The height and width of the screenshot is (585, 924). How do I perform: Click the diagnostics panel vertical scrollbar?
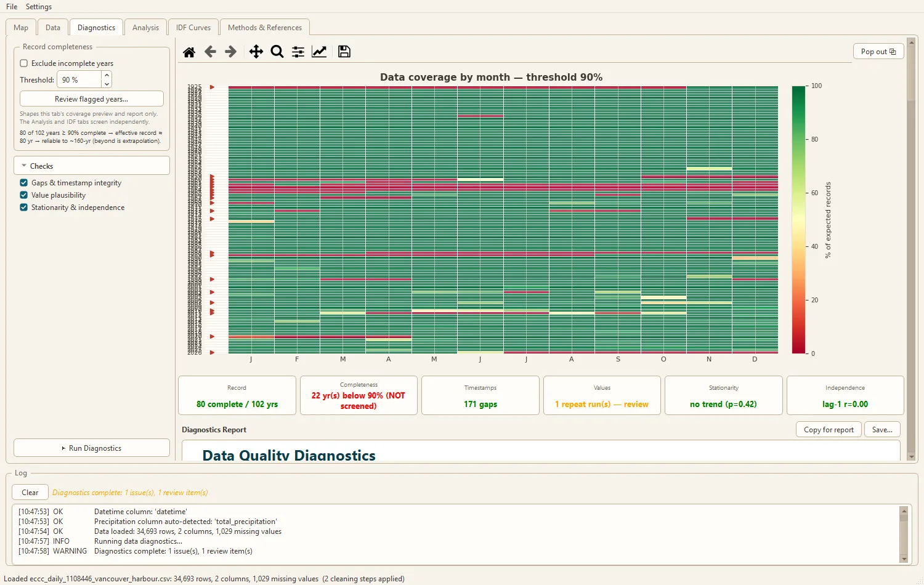tap(912, 249)
